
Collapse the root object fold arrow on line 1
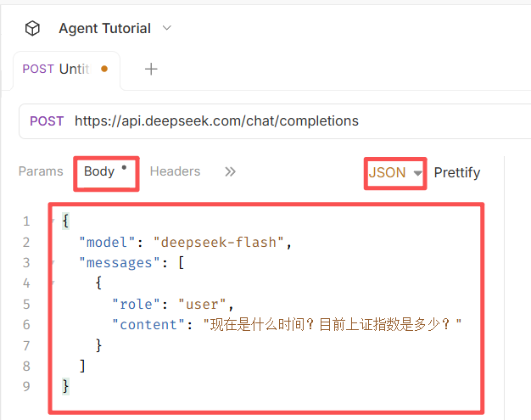click(x=53, y=221)
